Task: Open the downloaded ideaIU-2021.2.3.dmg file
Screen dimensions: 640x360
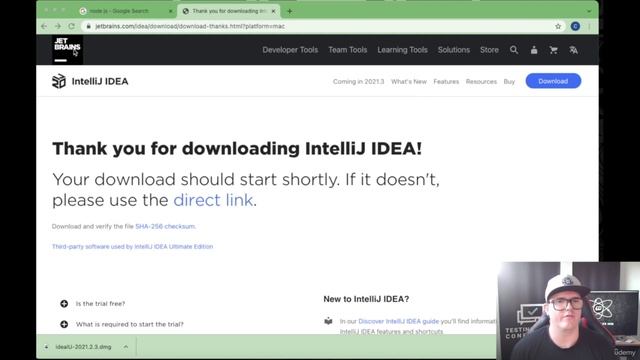Action: tap(83, 347)
